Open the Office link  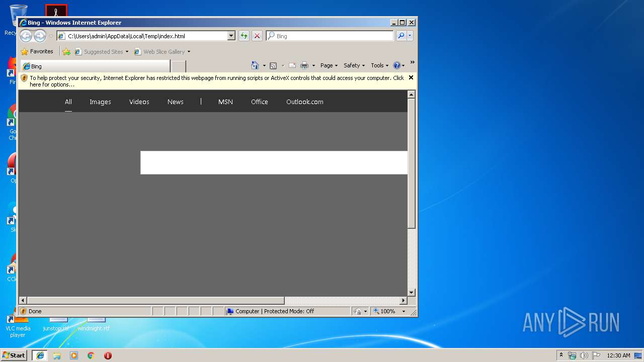(x=260, y=102)
